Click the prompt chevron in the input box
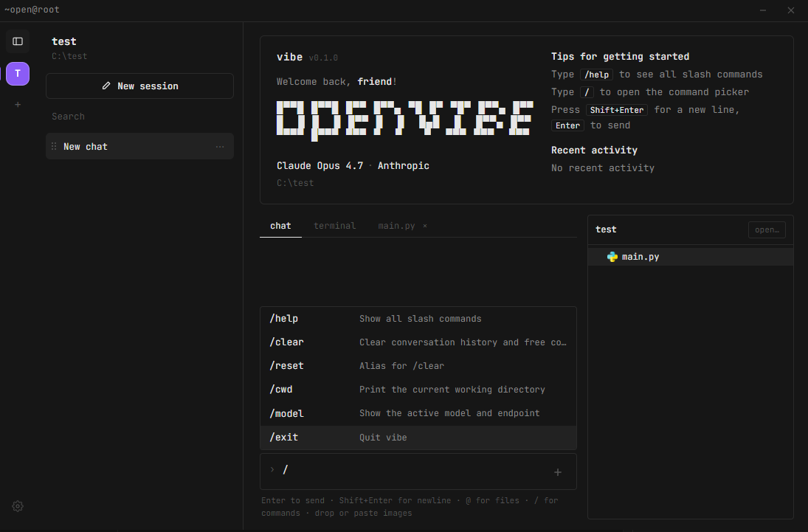Viewport: 808px width, 532px height. click(x=272, y=469)
